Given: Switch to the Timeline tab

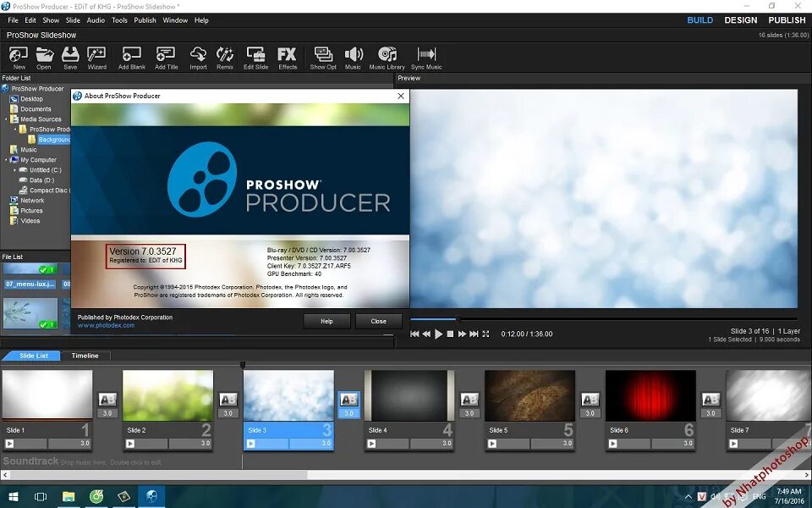Looking at the screenshot, I should [x=85, y=356].
